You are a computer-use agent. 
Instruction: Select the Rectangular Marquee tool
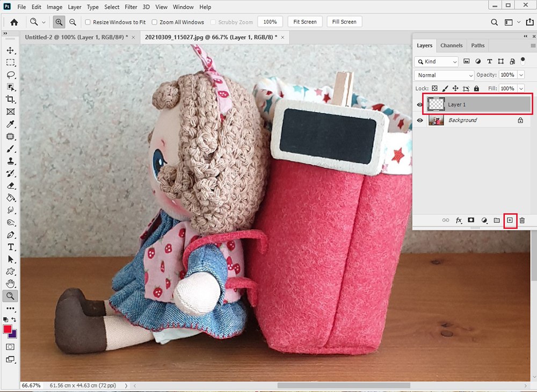coord(10,62)
